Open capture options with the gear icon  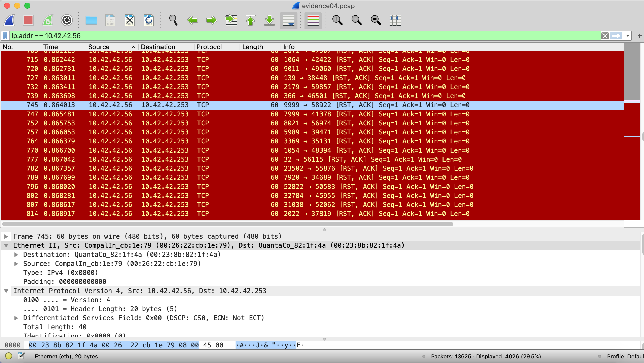pyautogui.click(x=67, y=20)
